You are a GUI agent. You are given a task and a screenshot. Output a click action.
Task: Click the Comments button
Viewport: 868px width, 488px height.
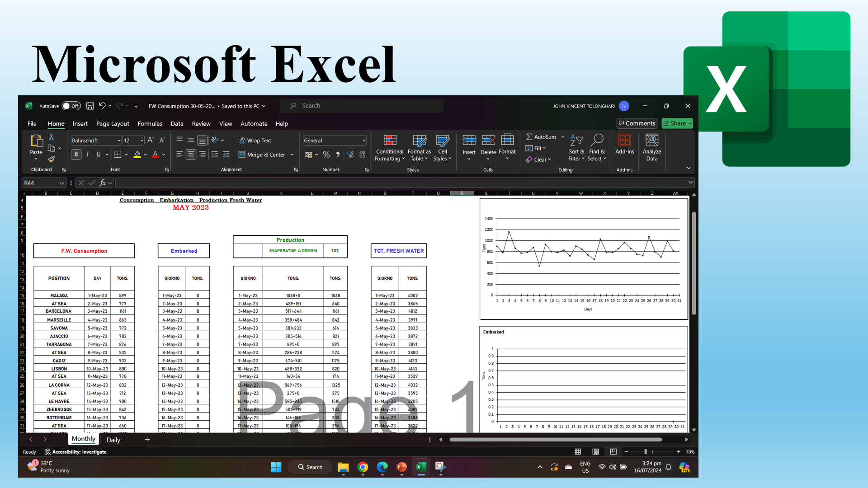click(x=637, y=123)
